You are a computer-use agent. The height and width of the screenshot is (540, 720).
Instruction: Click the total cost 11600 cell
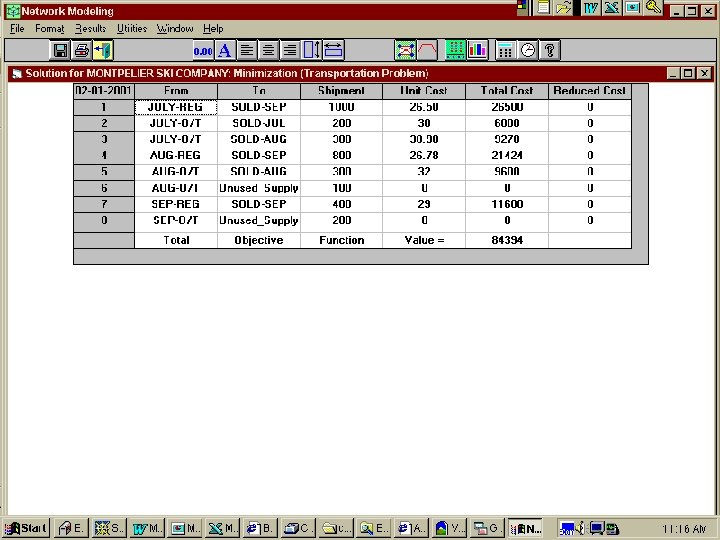click(507, 204)
